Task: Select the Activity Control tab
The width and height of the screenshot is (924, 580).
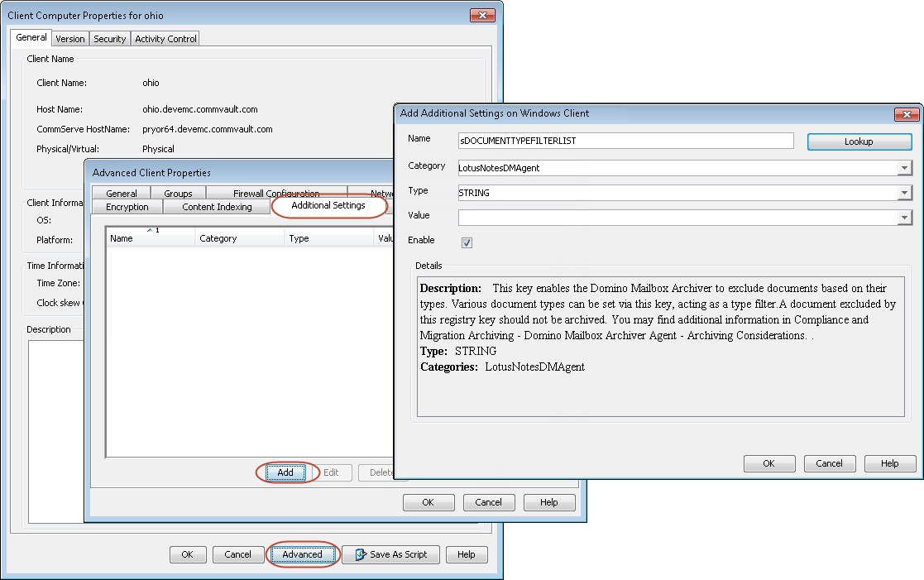Action: [165, 39]
